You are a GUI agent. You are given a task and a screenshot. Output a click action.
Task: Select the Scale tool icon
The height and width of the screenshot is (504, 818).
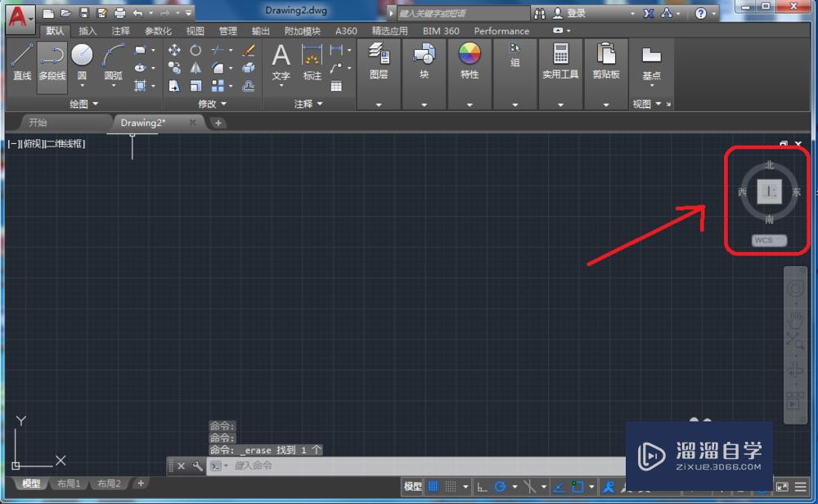(x=196, y=86)
